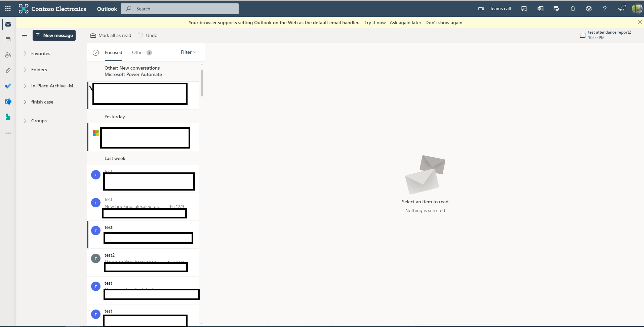Open the app launcher waffle icon

click(x=8, y=9)
